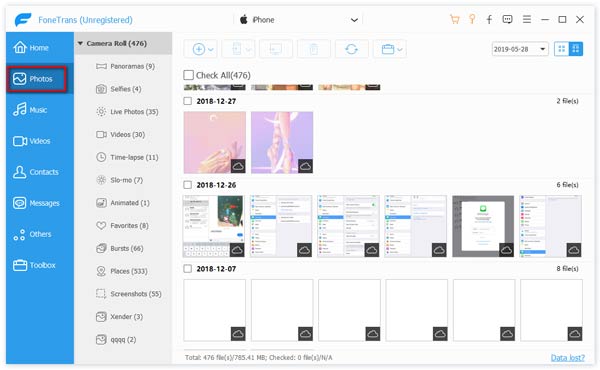Expand the iPhone device selector dropdown
The height and width of the screenshot is (370, 600).
click(354, 20)
